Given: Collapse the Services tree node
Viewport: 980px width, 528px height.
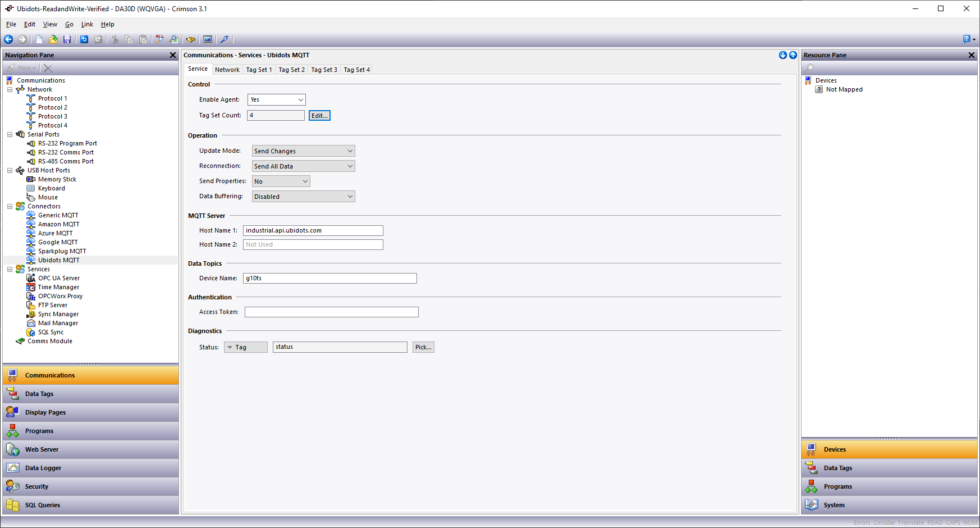Looking at the screenshot, I should 10,269.
